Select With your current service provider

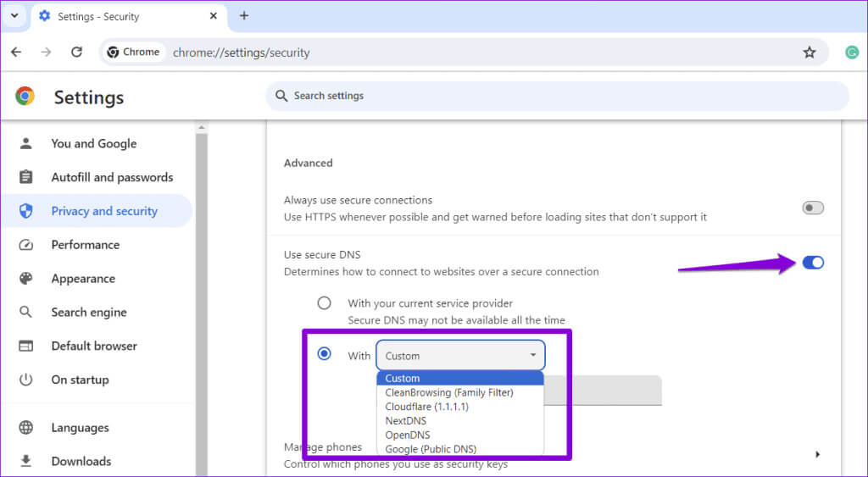324,303
